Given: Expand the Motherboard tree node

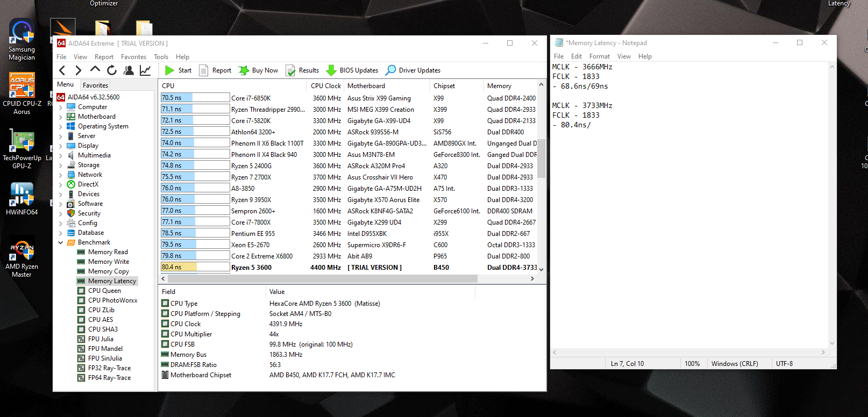Looking at the screenshot, I should pos(60,117).
